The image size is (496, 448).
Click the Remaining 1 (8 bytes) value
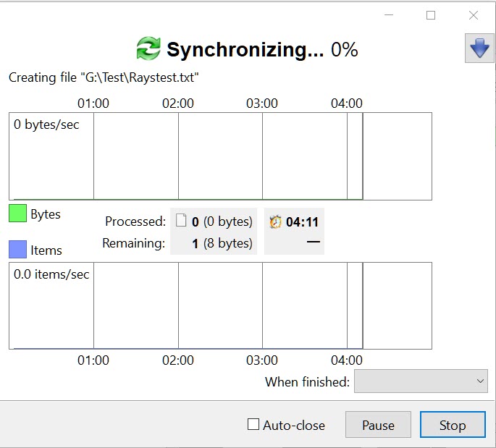tap(222, 243)
